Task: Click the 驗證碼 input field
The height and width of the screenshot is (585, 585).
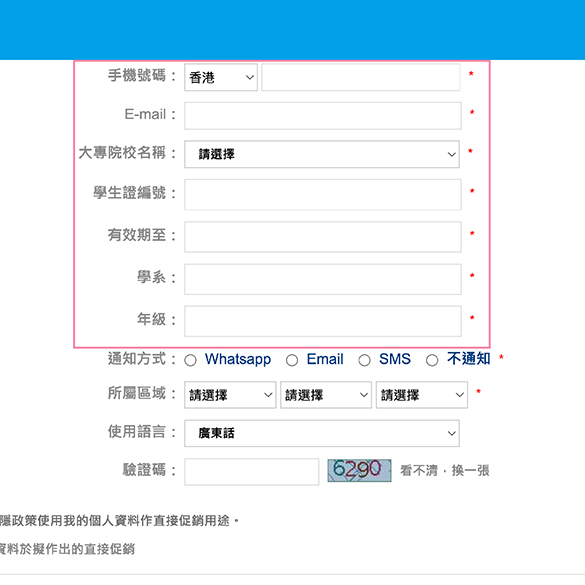Action: coord(251,472)
